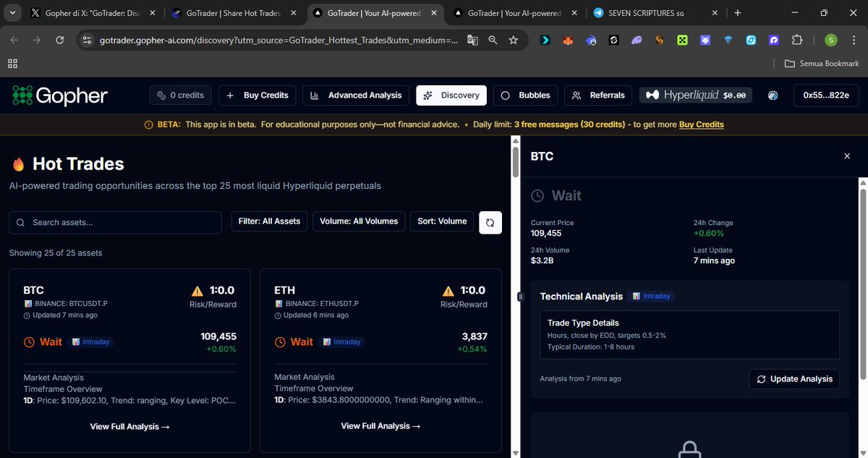The image size is (868, 458).
Task: Toggle the Intraday badge on BTC card
Action: click(91, 342)
